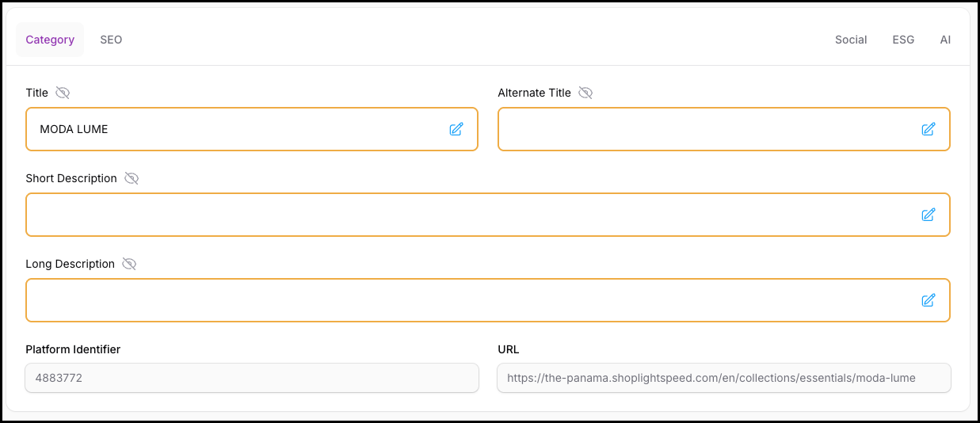
Task: Click the edit icon in Alternate Title field
Action: tap(929, 129)
